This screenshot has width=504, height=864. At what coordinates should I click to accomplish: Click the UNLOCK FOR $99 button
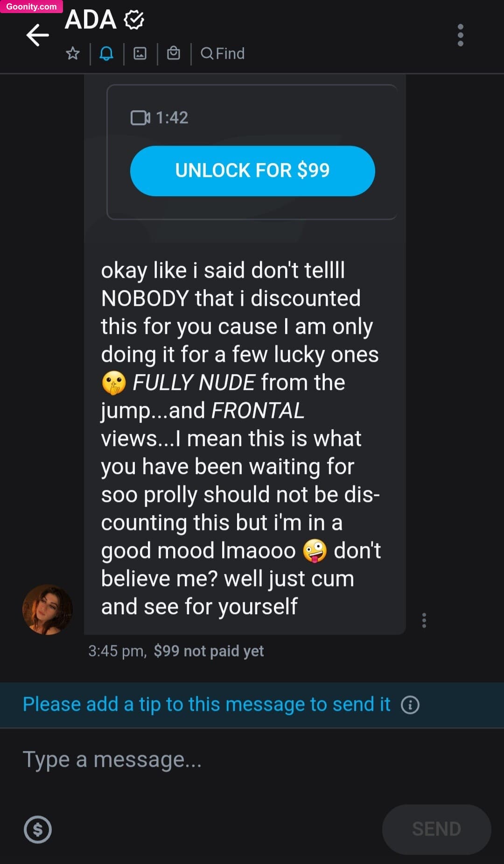coord(252,170)
